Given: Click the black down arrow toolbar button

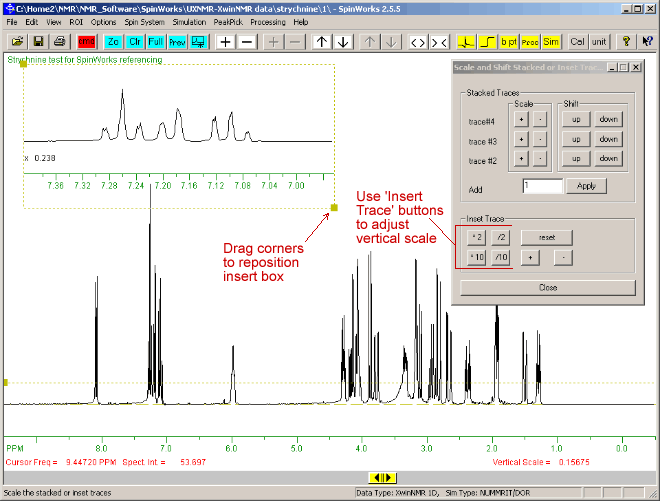Looking at the screenshot, I should pyautogui.click(x=343, y=42).
